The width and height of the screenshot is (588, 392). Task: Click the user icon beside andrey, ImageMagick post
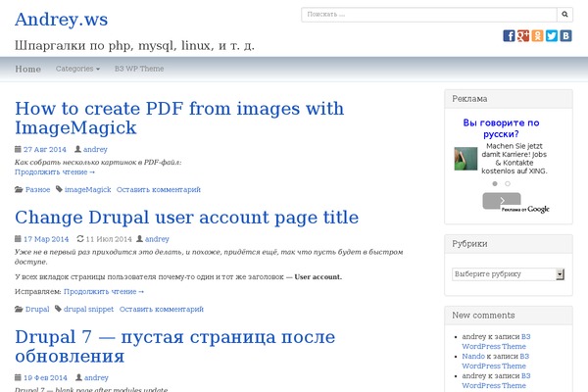click(x=77, y=149)
